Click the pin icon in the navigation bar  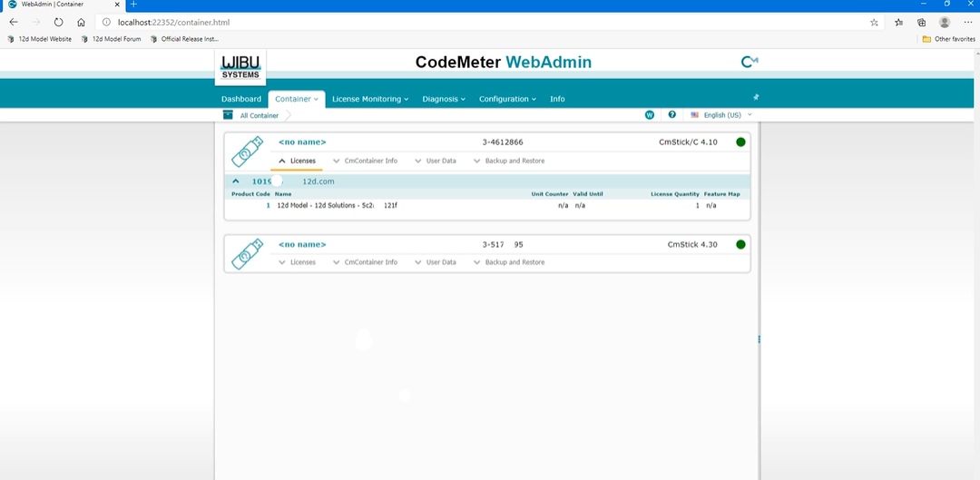[756, 97]
